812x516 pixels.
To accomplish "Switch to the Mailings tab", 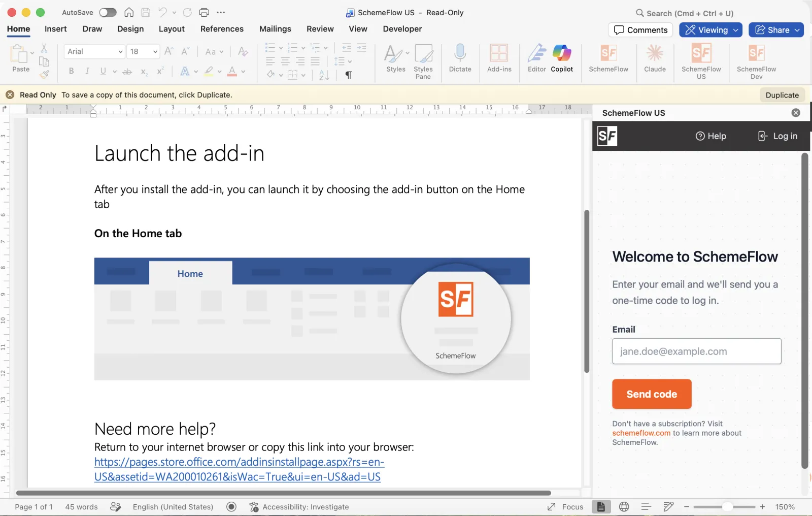I will pos(275,29).
